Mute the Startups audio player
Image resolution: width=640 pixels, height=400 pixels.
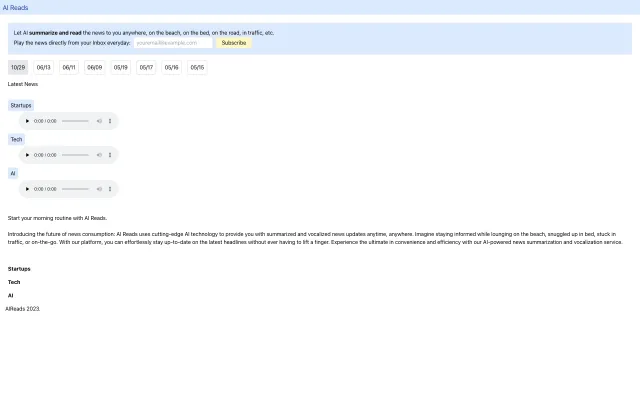pos(99,121)
